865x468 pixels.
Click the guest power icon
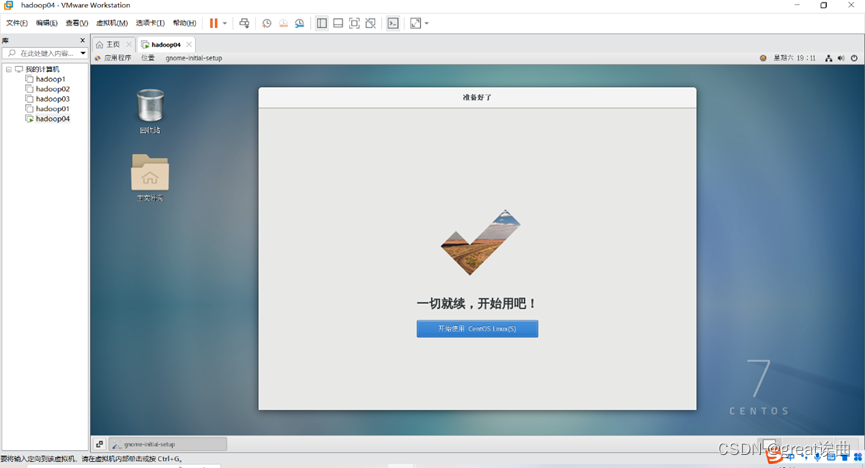[854, 58]
